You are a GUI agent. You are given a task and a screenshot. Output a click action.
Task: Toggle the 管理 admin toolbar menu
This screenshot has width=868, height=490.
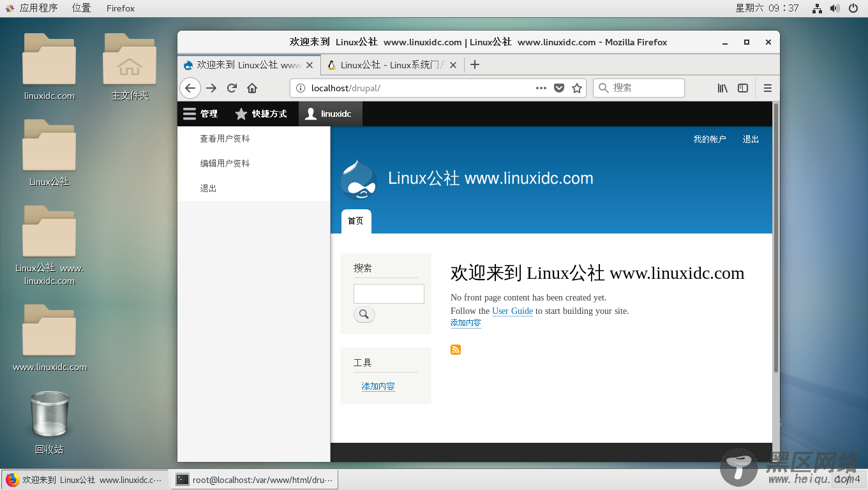tap(200, 114)
